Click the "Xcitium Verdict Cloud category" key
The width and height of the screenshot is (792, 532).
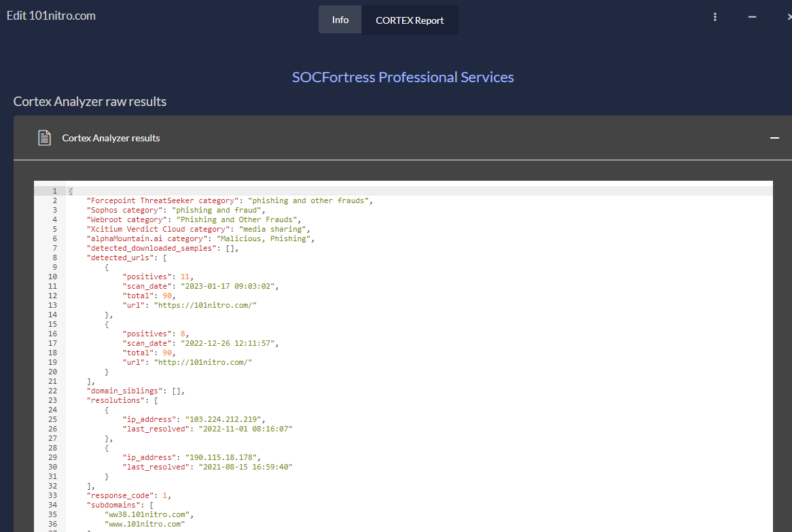pyautogui.click(x=158, y=230)
